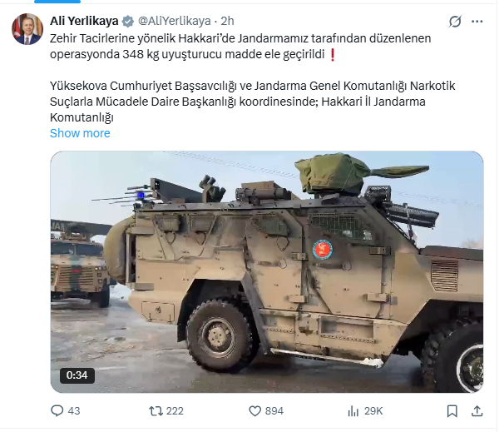Image resolution: width=504 pixels, height=432 pixels.
Task: Click the verified badge next to Ali Yerlikaya
Action: (x=128, y=22)
